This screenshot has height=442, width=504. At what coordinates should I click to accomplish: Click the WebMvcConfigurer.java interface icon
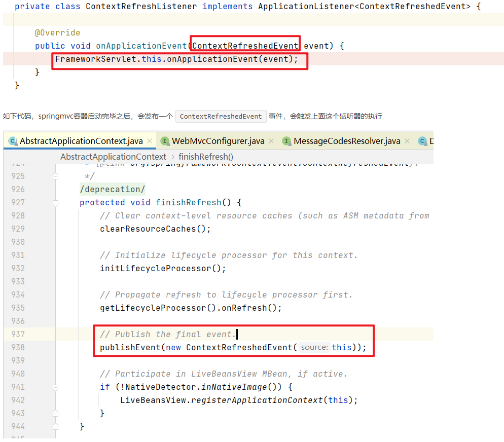click(165, 141)
